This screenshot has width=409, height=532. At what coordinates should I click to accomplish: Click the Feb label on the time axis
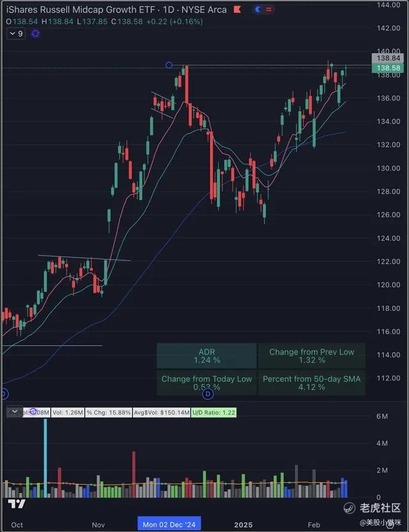pyautogui.click(x=314, y=524)
